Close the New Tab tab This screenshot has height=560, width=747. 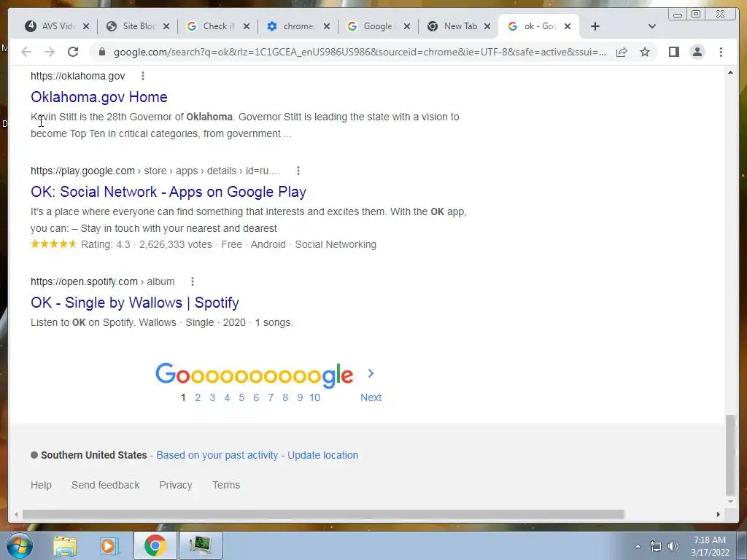[x=487, y=27]
